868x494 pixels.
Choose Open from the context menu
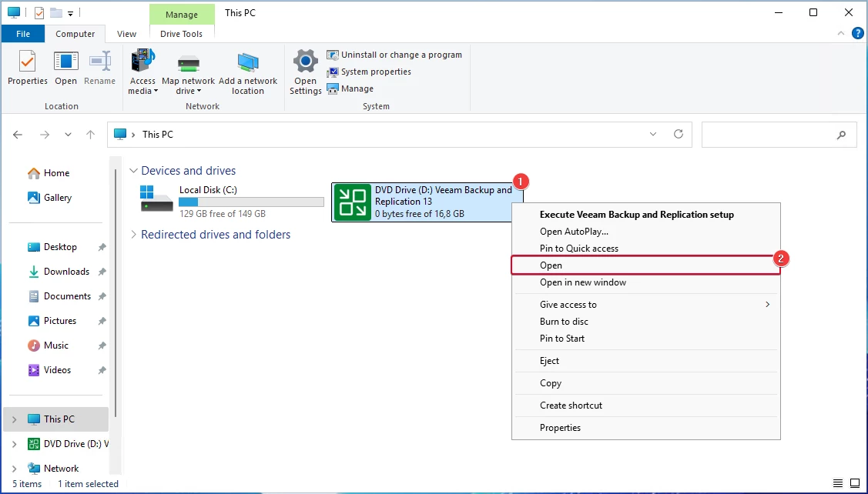click(x=645, y=265)
